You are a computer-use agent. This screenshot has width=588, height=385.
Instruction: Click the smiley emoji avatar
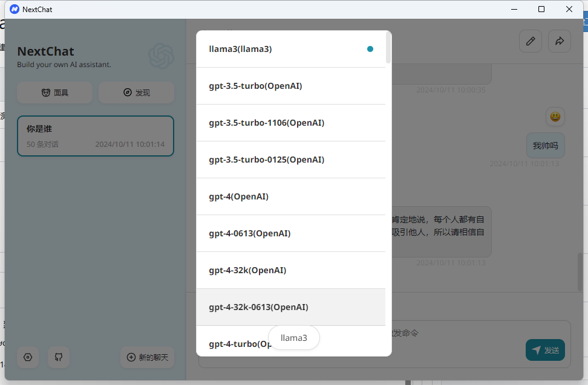(555, 117)
